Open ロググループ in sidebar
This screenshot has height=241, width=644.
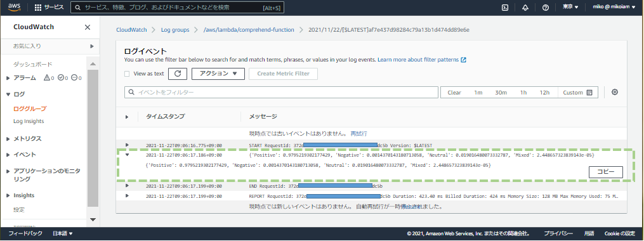coord(30,109)
